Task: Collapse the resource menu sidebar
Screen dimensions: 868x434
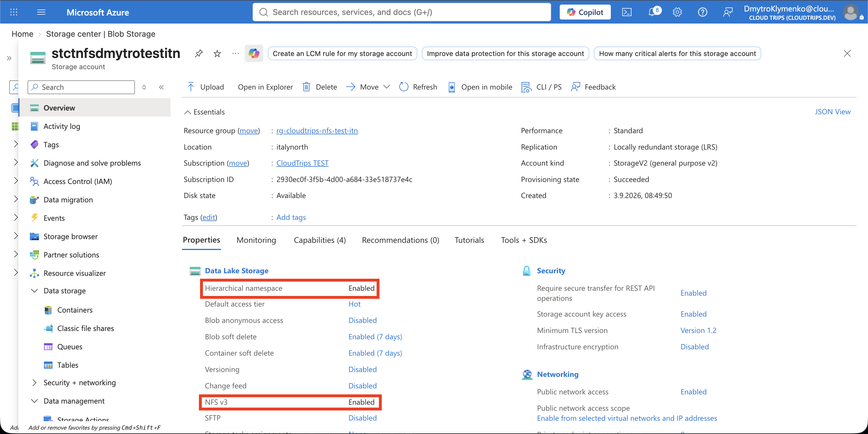Action: click(161, 87)
